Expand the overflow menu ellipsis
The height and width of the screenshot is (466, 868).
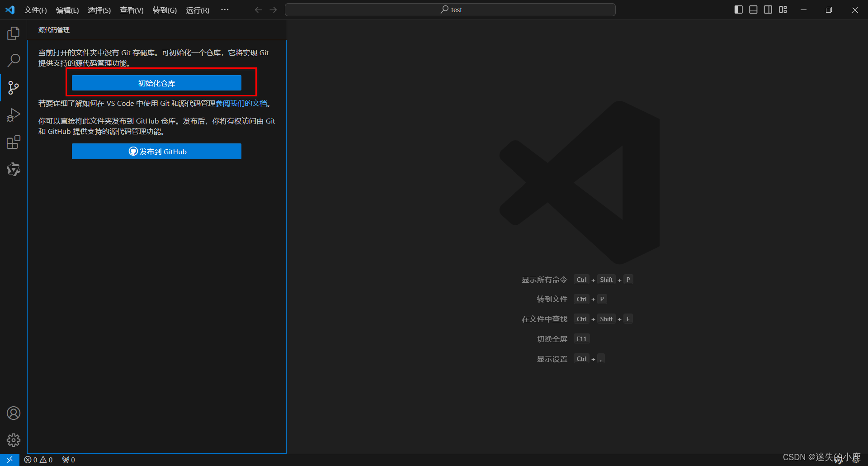[225, 10]
